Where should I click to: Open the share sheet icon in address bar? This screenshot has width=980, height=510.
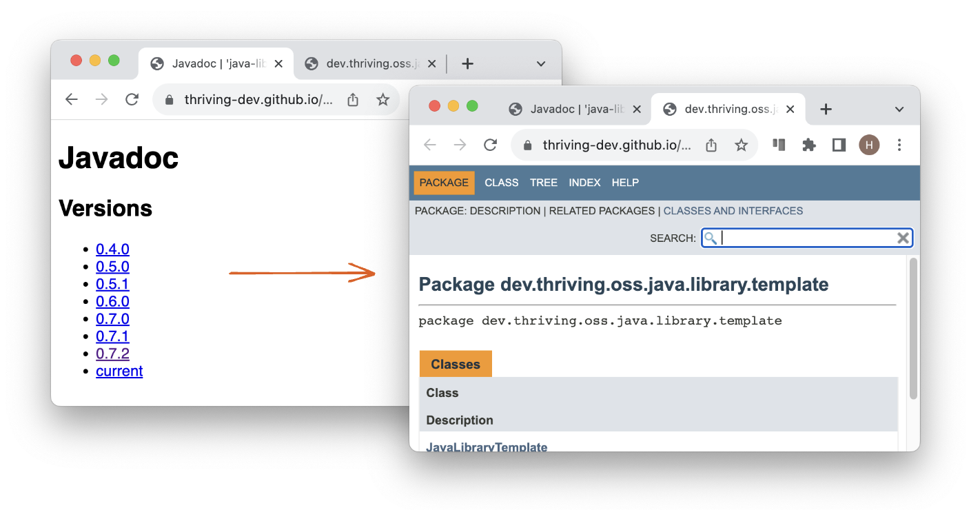(x=711, y=145)
